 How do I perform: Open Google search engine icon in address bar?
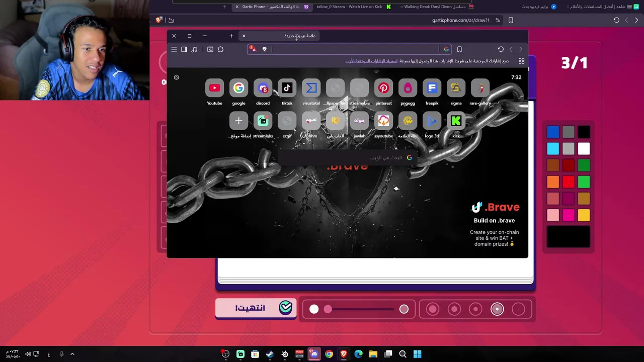446,49
